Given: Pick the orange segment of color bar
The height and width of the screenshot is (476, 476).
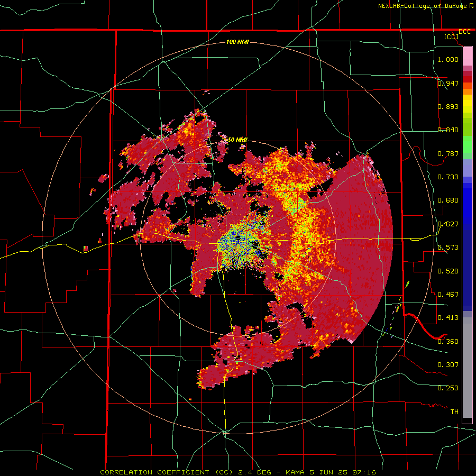Looking at the screenshot, I should tap(467, 91).
